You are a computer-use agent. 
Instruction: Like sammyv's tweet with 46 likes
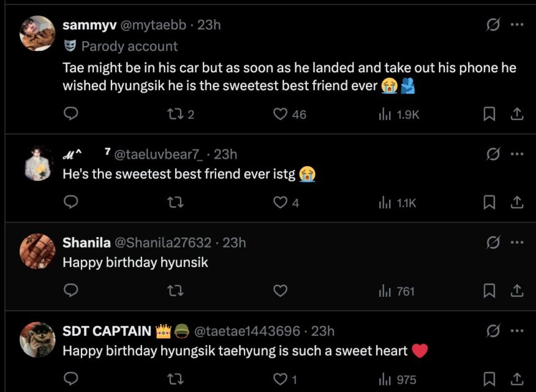[281, 114]
